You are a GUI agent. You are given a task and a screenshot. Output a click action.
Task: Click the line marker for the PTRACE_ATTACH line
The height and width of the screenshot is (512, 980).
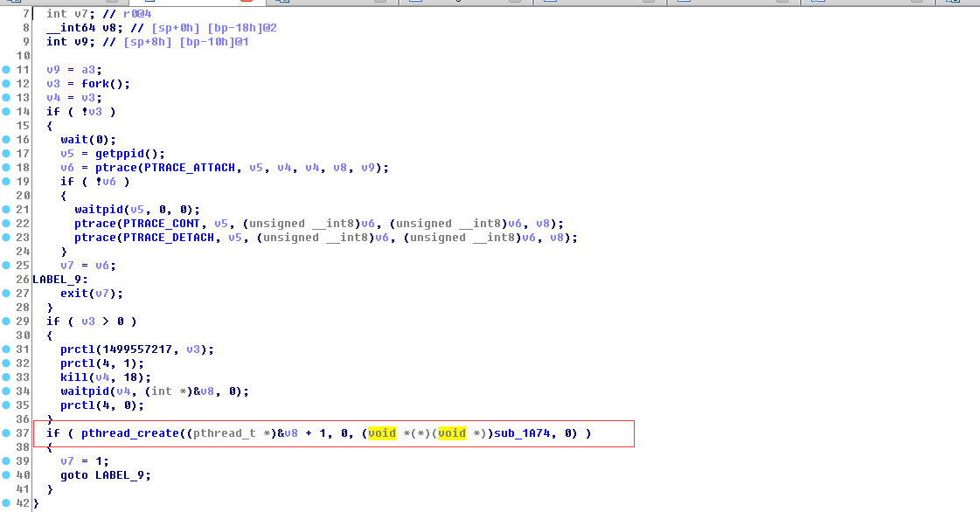tap(7, 167)
